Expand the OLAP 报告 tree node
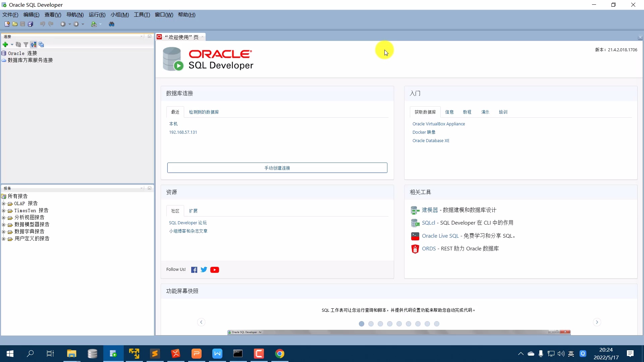The width and height of the screenshot is (644, 362). pos(4,203)
